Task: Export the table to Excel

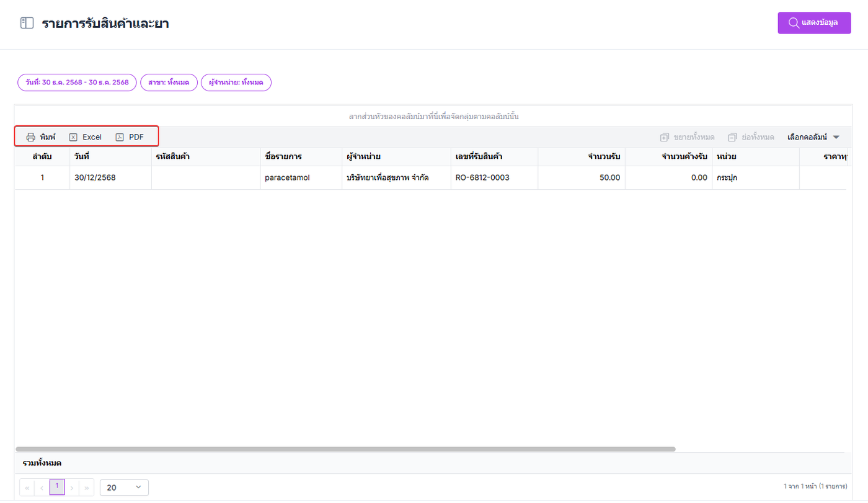Action: click(86, 137)
